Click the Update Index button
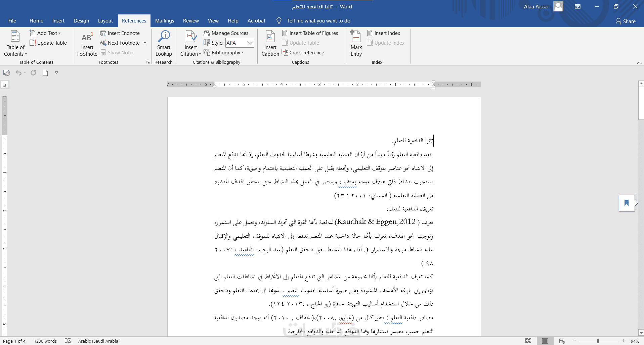This screenshot has height=345, width=644. (386, 43)
